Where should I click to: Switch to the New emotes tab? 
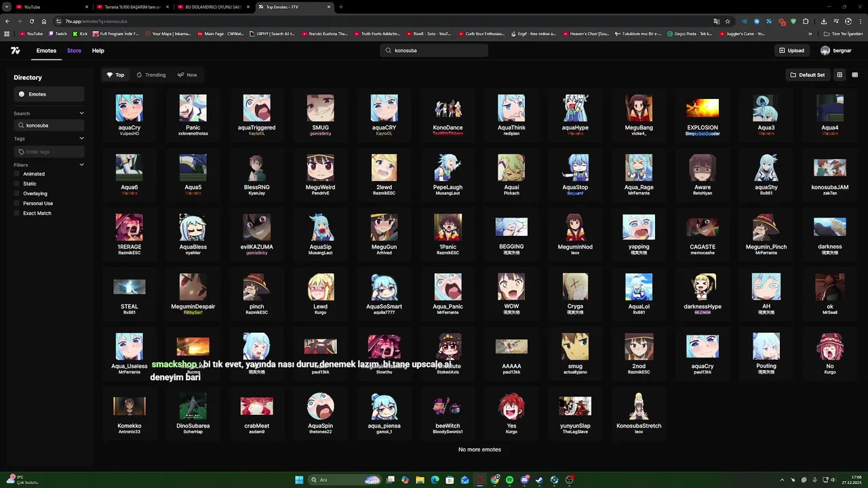tap(187, 75)
